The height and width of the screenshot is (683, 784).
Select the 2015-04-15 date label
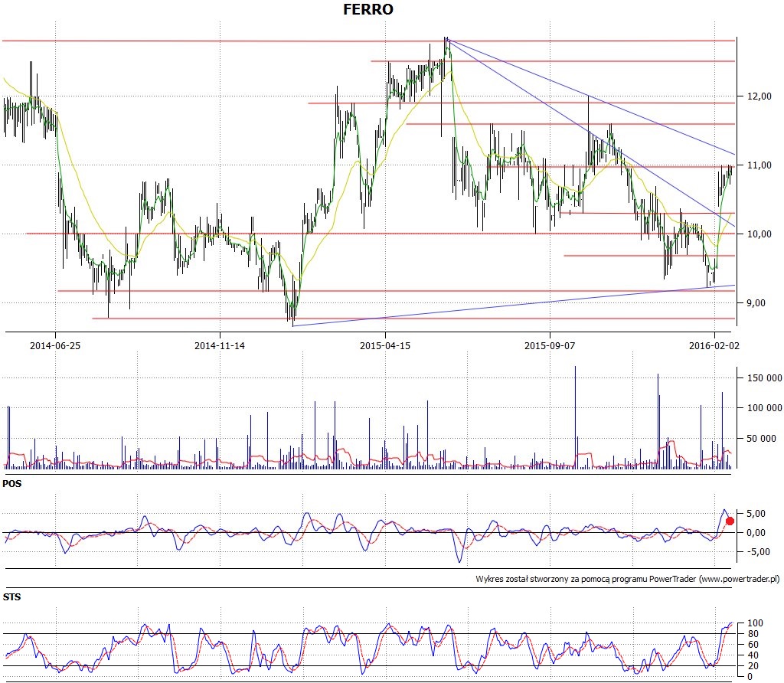pyautogui.click(x=385, y=345)
